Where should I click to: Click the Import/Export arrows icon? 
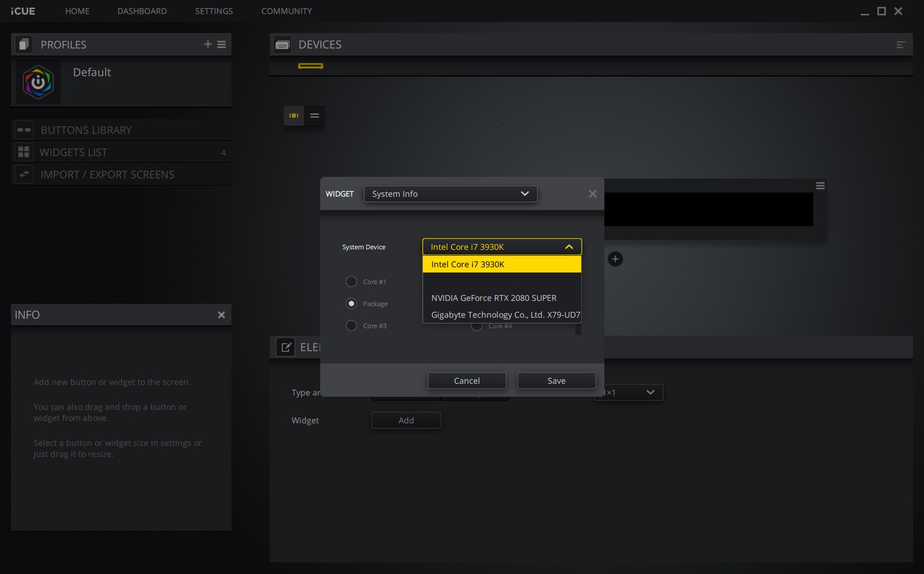[24, 174]
